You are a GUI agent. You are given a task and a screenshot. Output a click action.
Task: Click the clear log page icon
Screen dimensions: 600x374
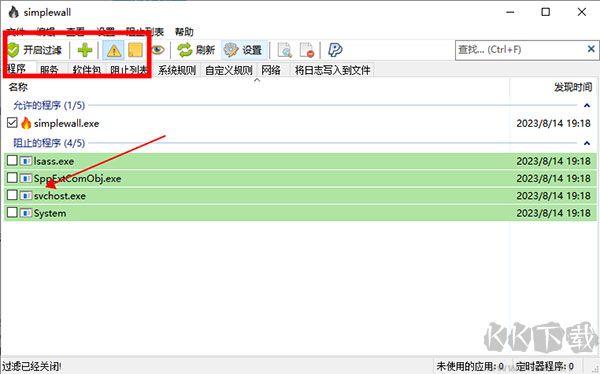pyautogui.click(x=307, y=50)
